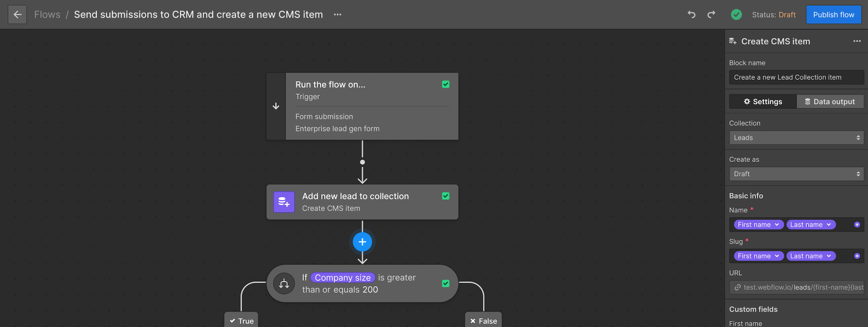Click purple data dot in Slug field
The height and width of the screenshot is (327, 868).
pyautogui.click(x=857, y=256)
